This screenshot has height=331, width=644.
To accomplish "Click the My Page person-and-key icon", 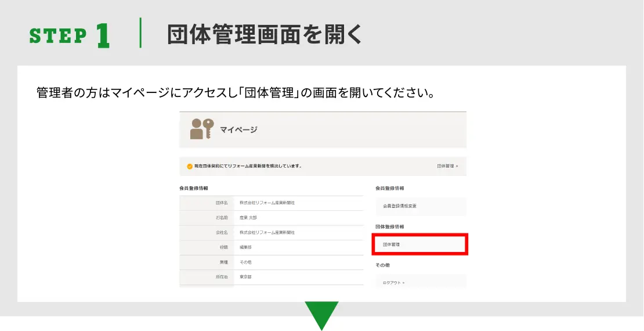I will (202, 129).
